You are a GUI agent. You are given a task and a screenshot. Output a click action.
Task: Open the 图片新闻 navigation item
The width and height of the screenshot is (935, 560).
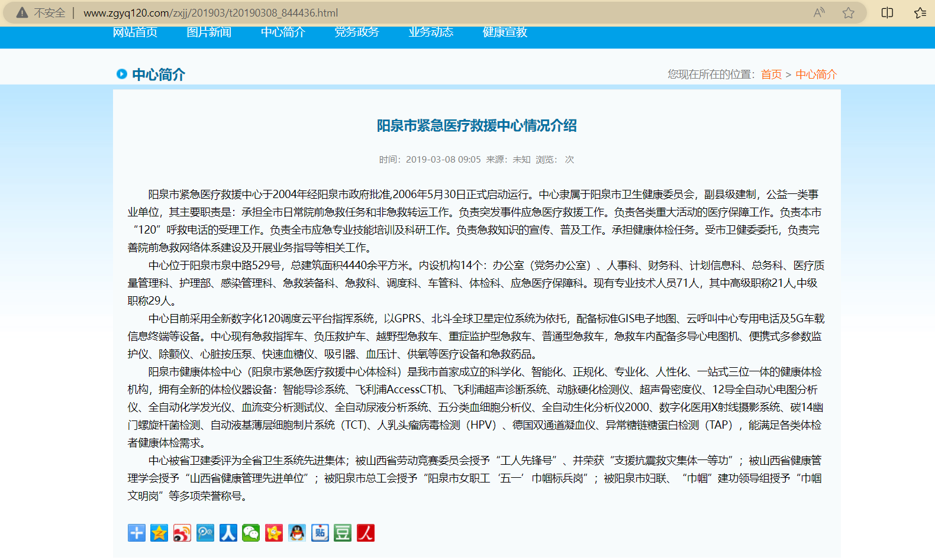click(x=209, y=32)
